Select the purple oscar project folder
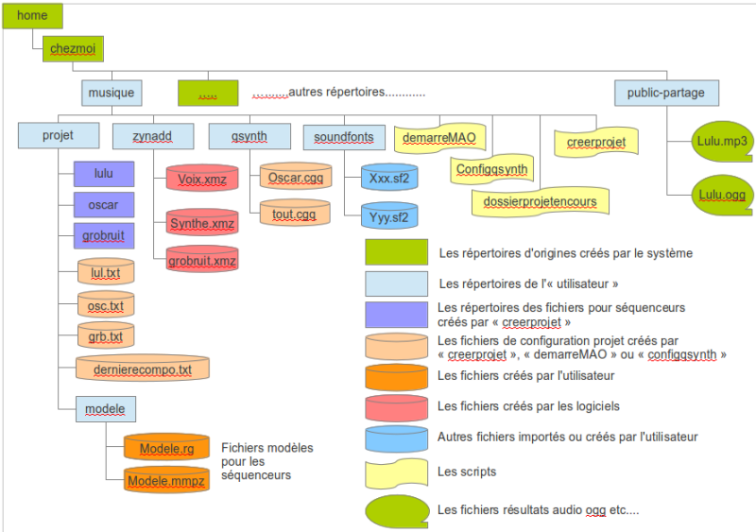 point(104,205)
